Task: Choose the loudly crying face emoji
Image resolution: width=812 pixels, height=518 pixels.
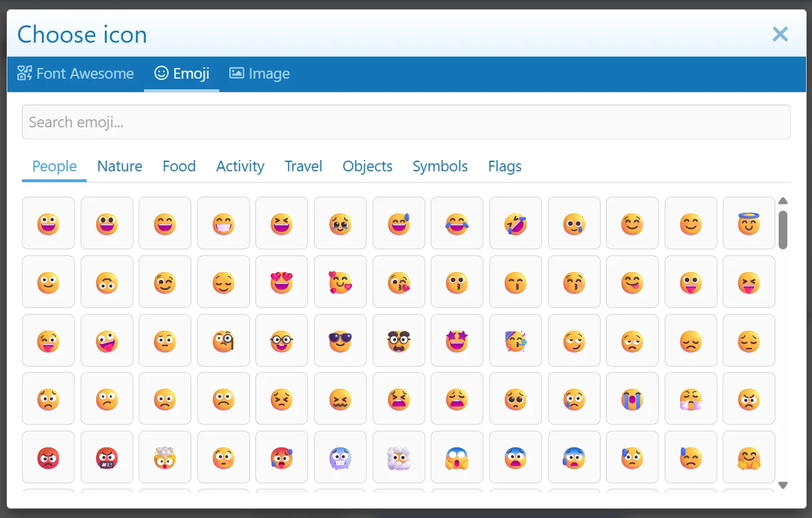Action: point(632,399)
